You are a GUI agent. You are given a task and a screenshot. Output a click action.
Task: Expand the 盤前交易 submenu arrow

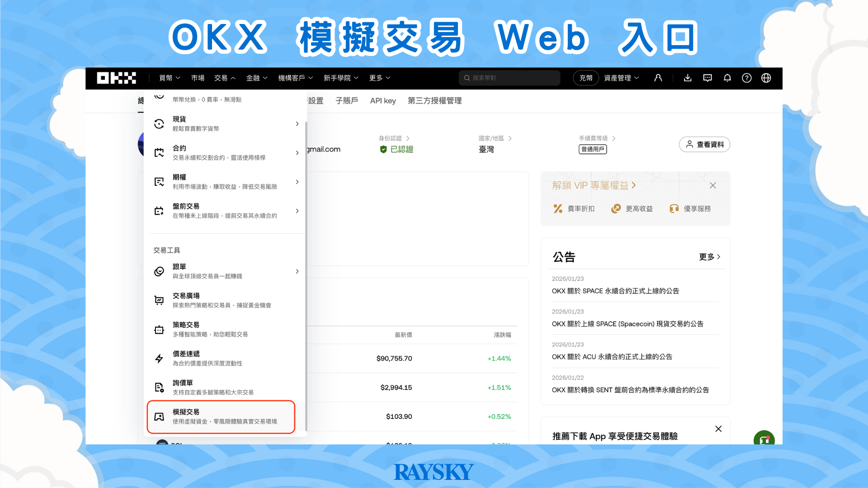tap(297, 211)
